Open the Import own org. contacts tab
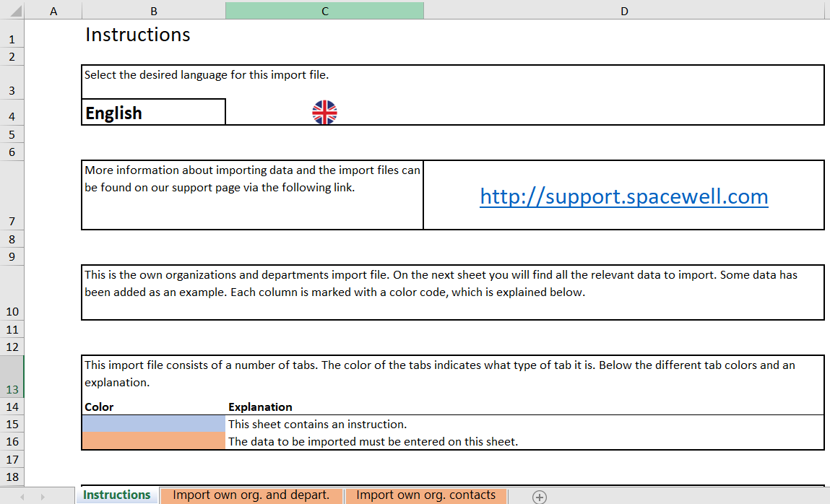This screenshot has height=504, width=830. point(425,495)
